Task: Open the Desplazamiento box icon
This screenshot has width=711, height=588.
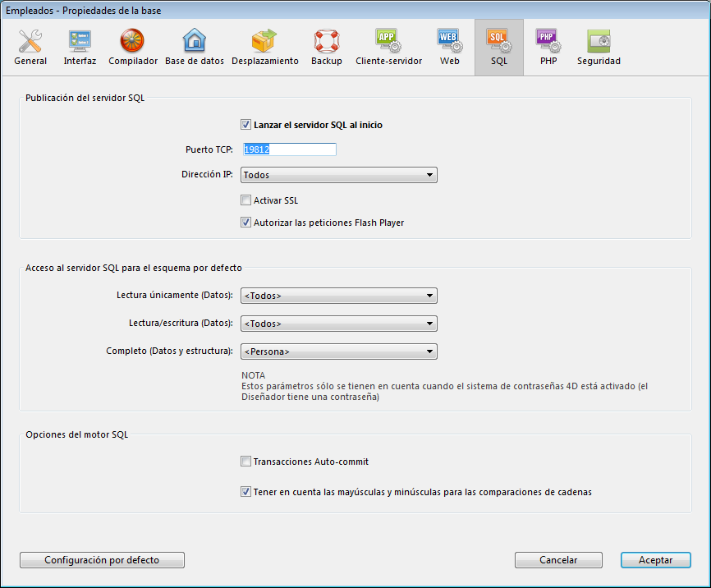Action: 264,40
